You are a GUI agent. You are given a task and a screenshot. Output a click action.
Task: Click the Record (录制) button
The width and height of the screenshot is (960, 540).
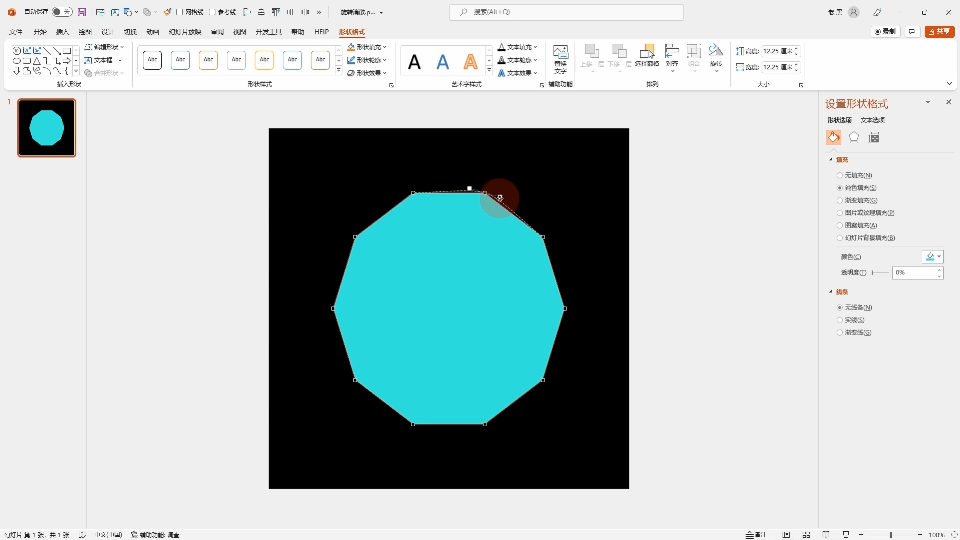click(885, 32)
